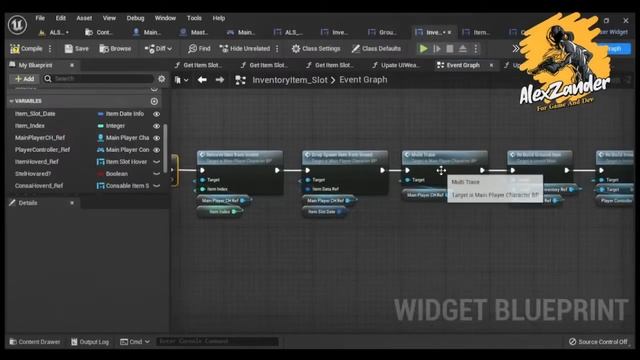The height and width of the screenshot is (360, 640).
Task: Toggle visibility eye for Item_Slot_Date
Action: (x=156, y=114)
